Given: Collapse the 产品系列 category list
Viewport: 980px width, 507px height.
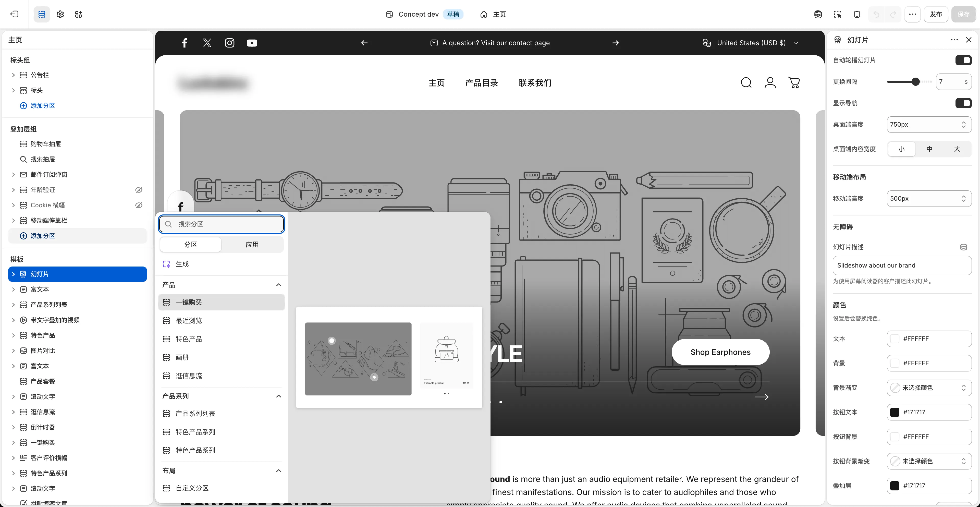Looking at the screenshot, I should pyautogui.click(x=278, y=396).
